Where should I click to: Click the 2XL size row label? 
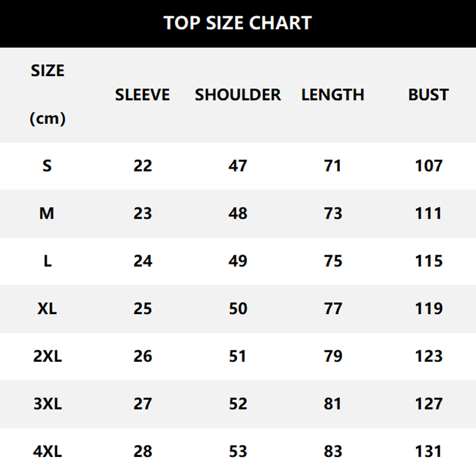[48, 356]
